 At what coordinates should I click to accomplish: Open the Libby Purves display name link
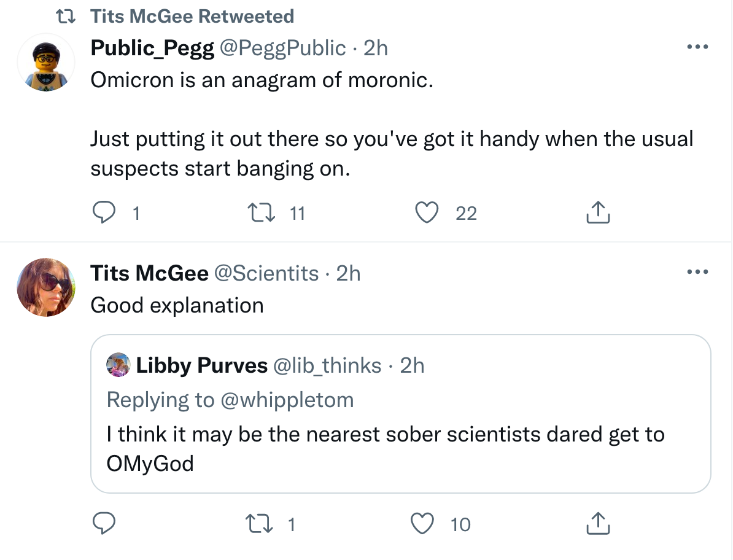[x=201, y=365]
